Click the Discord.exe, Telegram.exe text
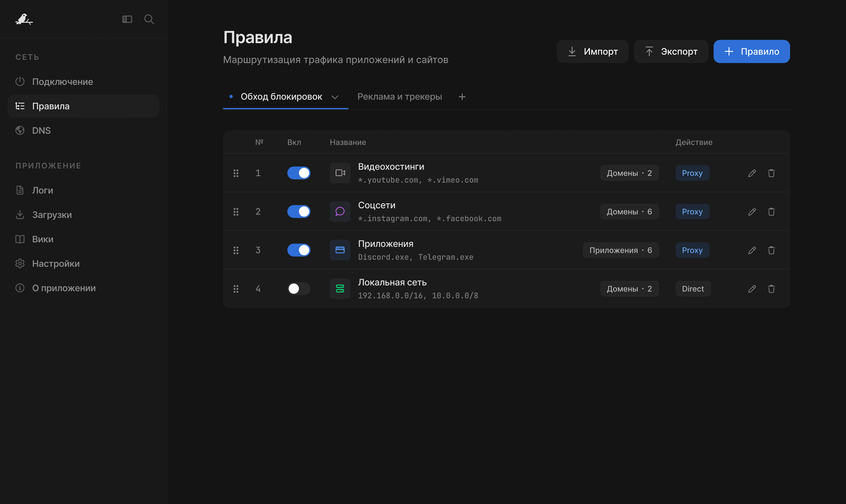Screen dimensions: 846x504 click(416, 257)
